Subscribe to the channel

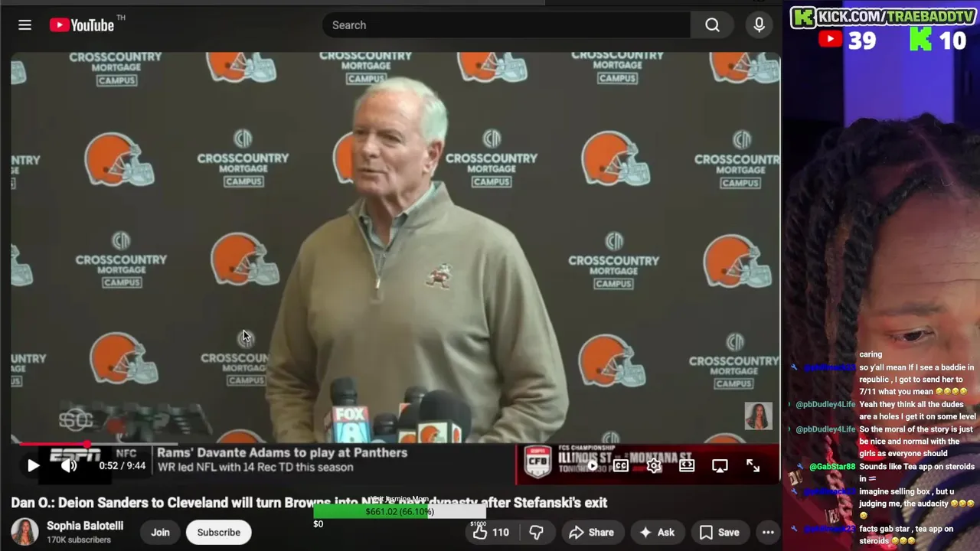(219, 532)
